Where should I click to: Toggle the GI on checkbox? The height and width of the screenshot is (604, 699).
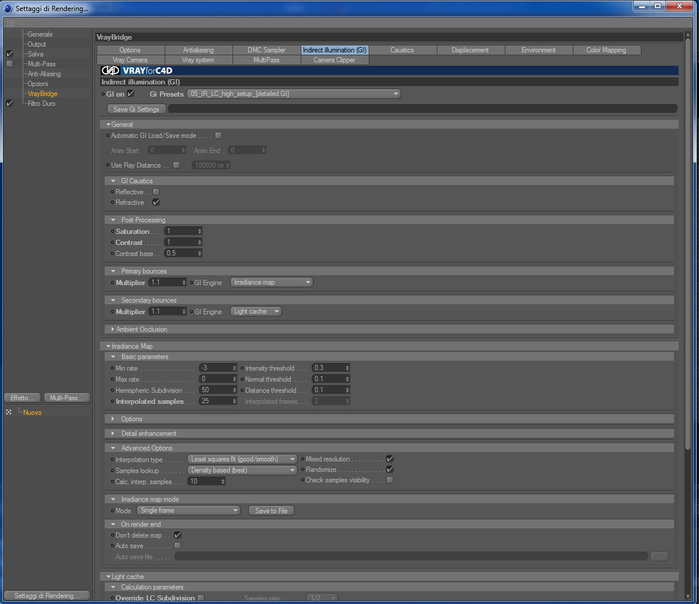tap(131, 94)
